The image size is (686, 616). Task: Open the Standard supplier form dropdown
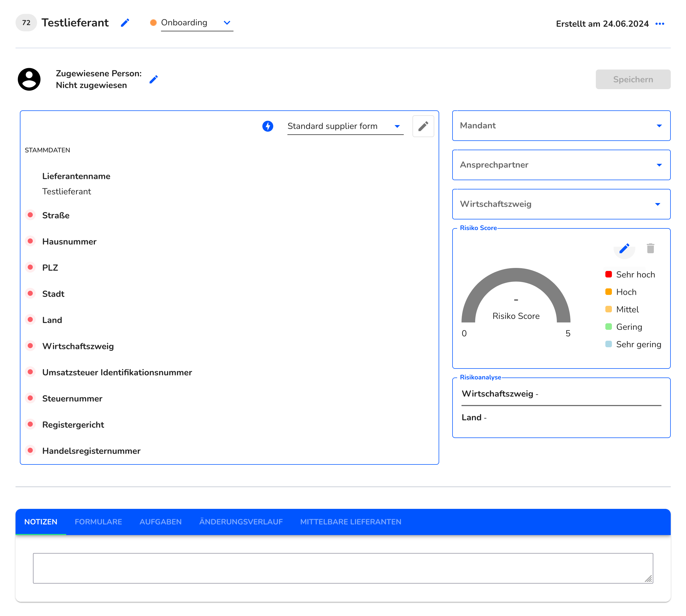click(x=345, y=126)
